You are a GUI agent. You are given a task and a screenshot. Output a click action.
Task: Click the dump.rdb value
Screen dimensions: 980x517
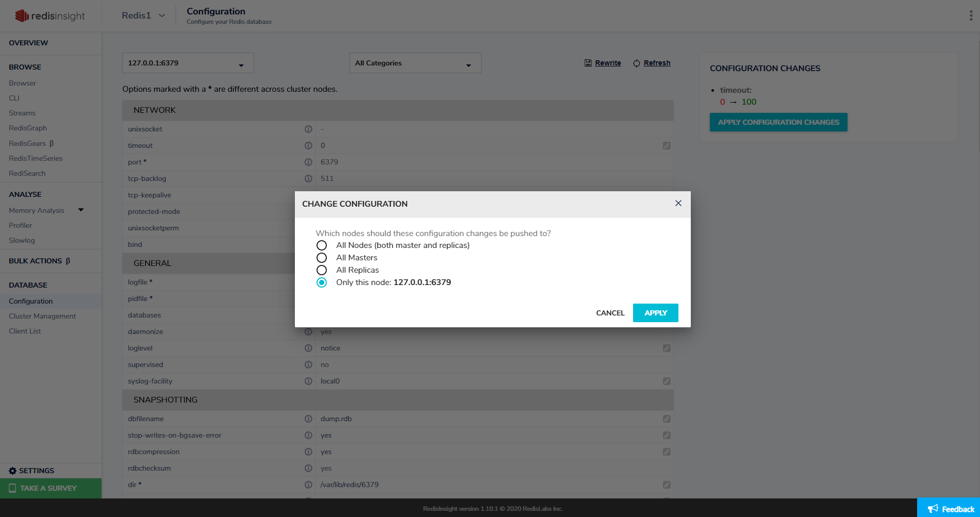pyautogui.click(x=336, y=419)
